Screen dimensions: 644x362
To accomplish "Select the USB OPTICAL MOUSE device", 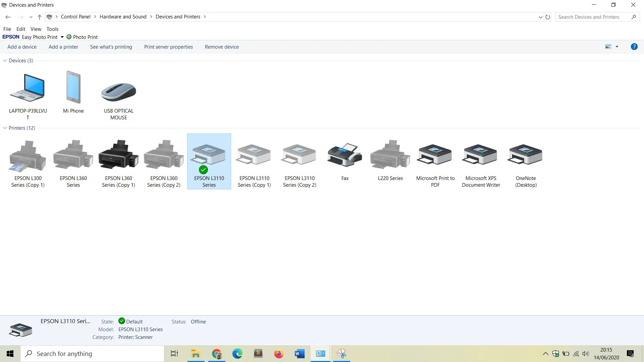I will [118, 92].
